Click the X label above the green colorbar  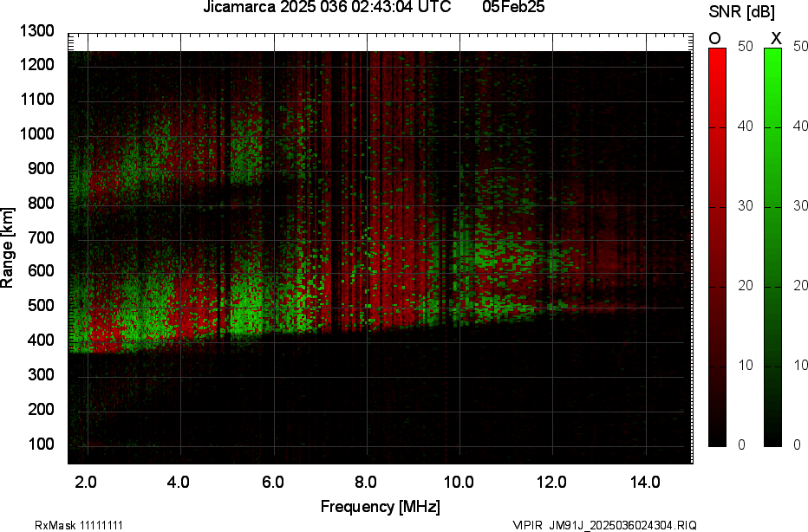[776, 38]
